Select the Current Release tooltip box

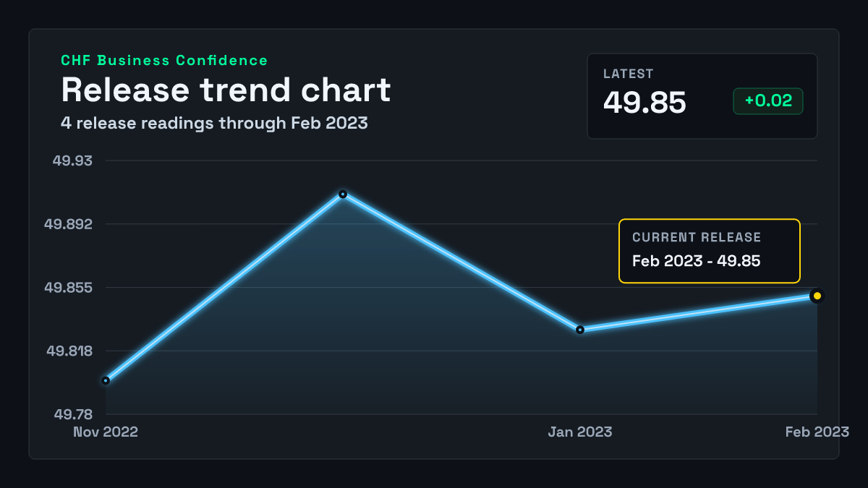(710, 251)
